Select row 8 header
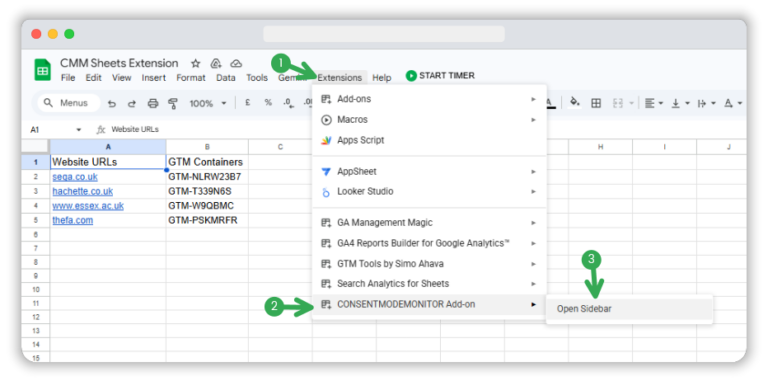The image size is (768, 381). point(35,262)
